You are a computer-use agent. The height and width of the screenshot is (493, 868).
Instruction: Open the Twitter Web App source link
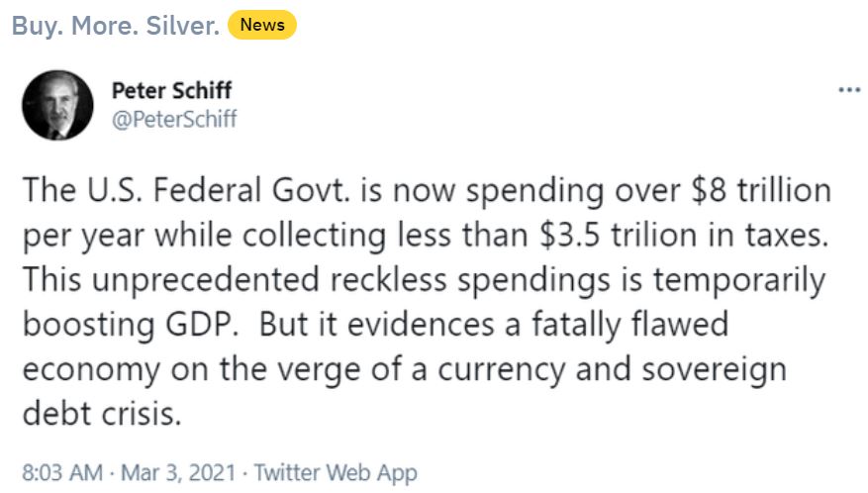[336, 473]
